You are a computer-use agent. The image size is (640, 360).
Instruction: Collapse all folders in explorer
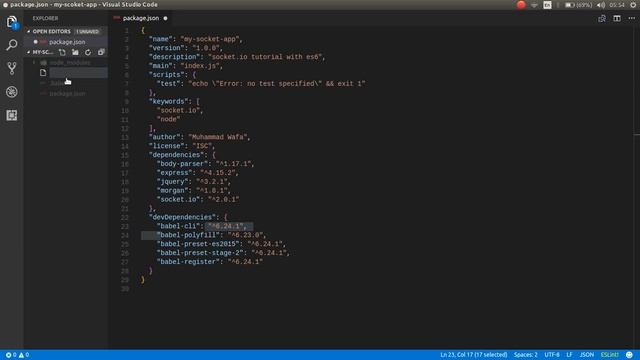pyautogui.click(x=101, y=52)
